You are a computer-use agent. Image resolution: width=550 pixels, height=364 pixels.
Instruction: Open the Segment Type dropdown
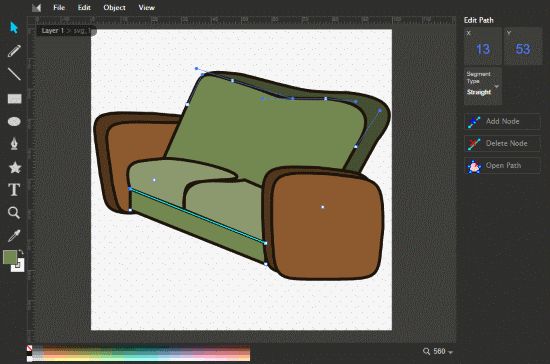pos(483,86)
